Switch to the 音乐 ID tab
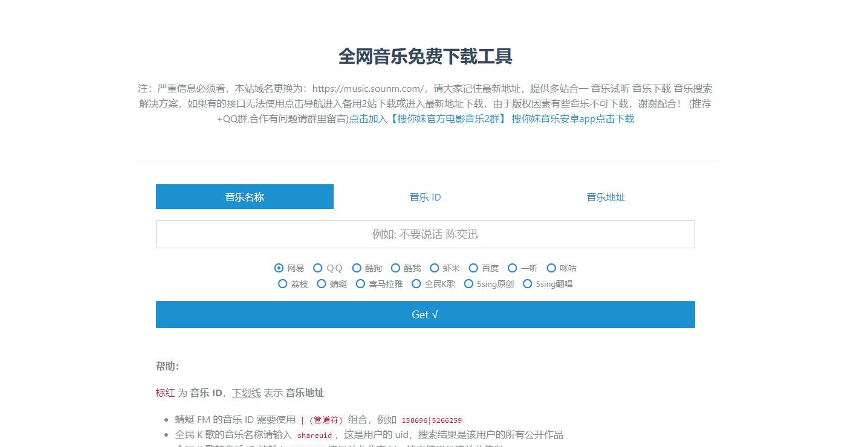This screenshot has width=868, height=447. pos(425,196)
